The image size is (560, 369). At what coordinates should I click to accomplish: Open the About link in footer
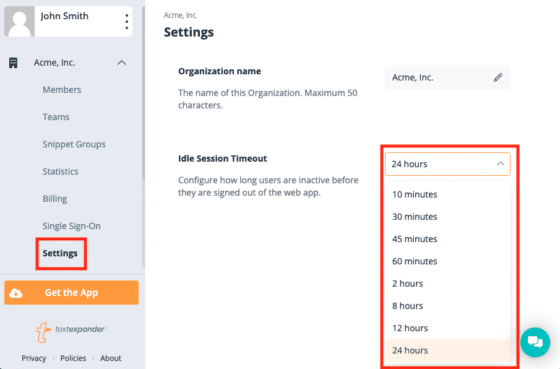coord(110,358)
